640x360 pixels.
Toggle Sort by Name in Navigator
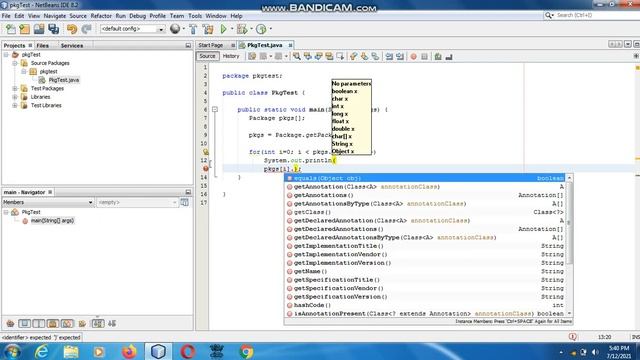pyautogui.click(x=98, y=323)
